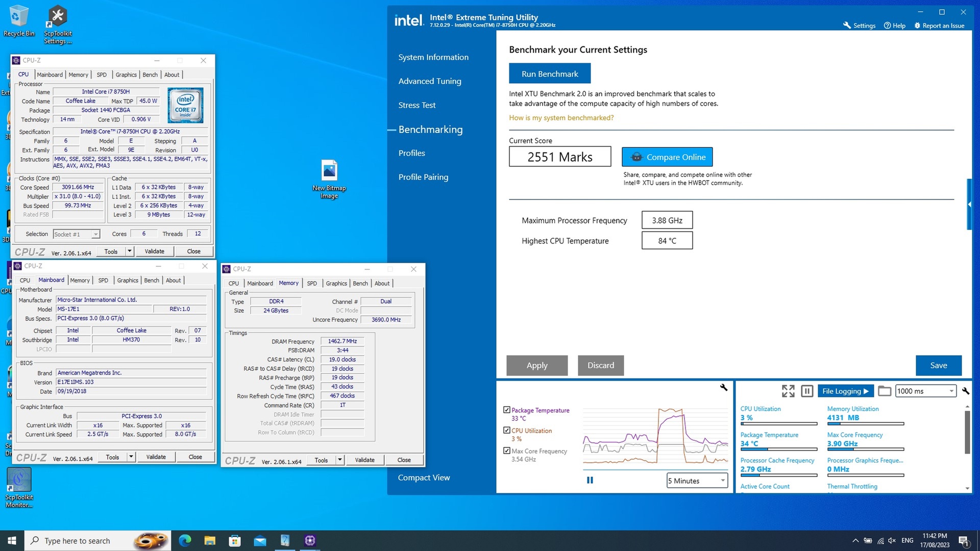
Task: Open ScpToolkit Monitor desktop icon
Action: tap(19, 488)
